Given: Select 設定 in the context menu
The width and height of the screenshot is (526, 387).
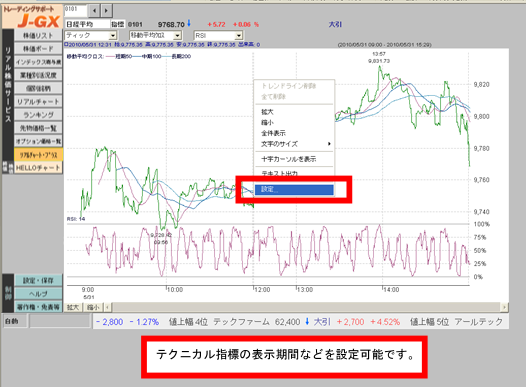Looking at the screenshot, I should [x=294, y=189].
